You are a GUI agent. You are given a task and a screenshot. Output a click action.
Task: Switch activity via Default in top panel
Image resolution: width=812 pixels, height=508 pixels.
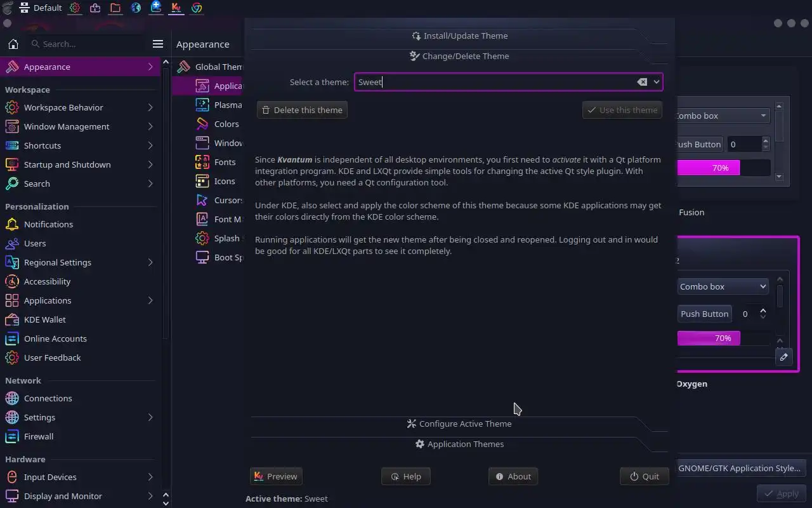(x=41, y=8)
